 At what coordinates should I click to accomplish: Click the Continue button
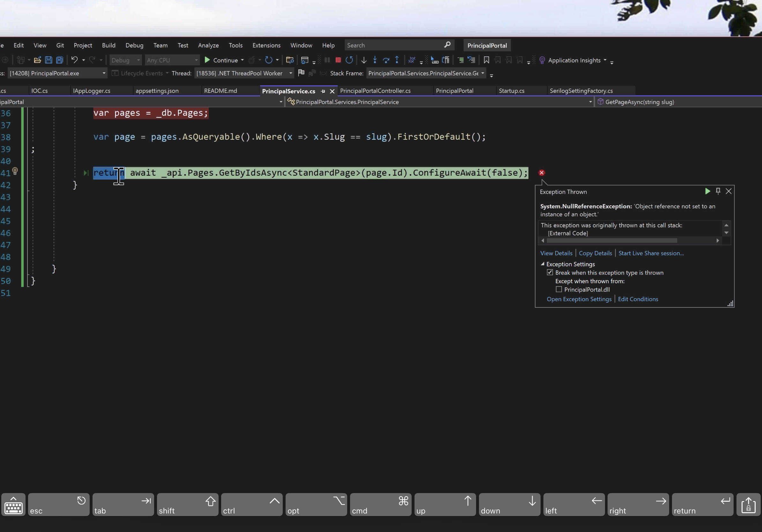click(223, 60)
